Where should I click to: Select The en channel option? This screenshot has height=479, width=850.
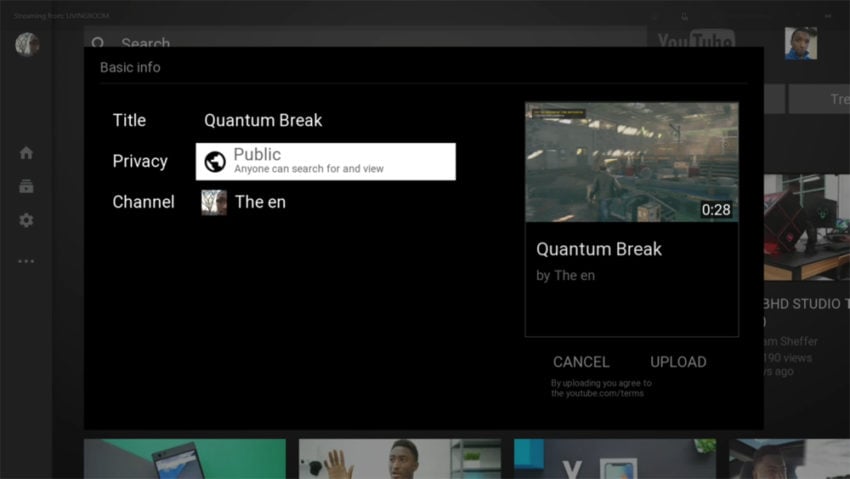(260, 202)
